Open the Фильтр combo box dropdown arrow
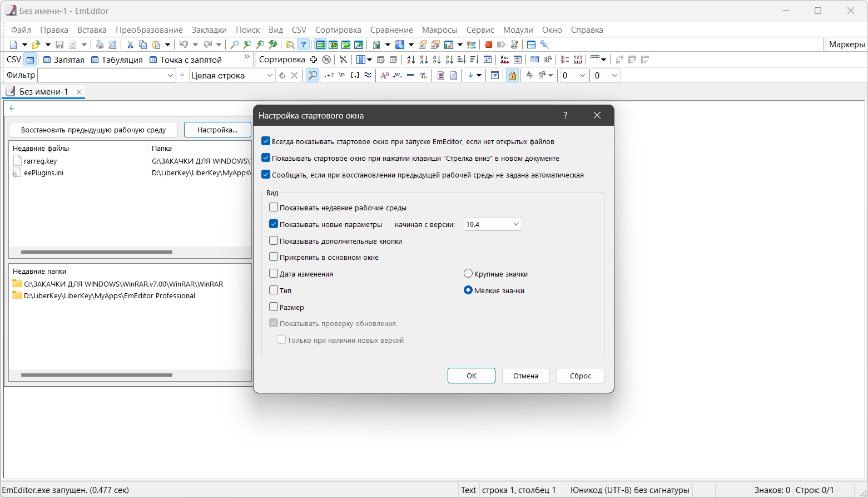Viewport: 868px width, 498px height. [170, 75]
